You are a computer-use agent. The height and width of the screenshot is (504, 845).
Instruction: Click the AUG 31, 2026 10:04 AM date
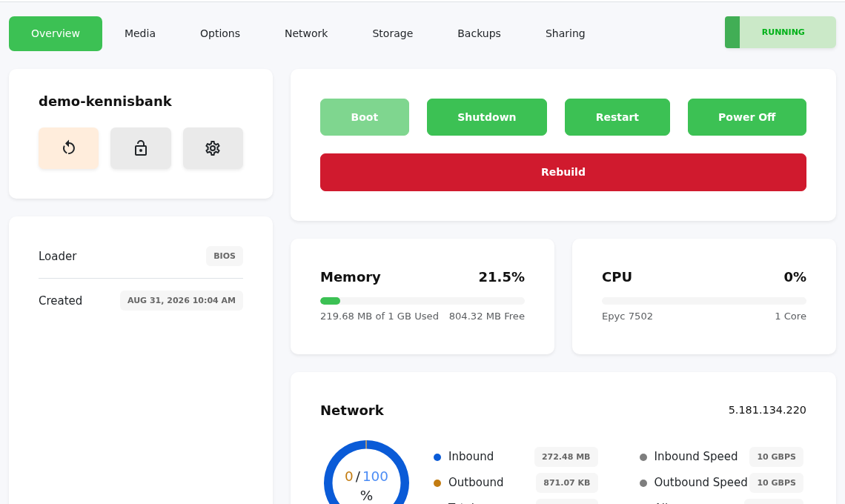coord(181,300)
